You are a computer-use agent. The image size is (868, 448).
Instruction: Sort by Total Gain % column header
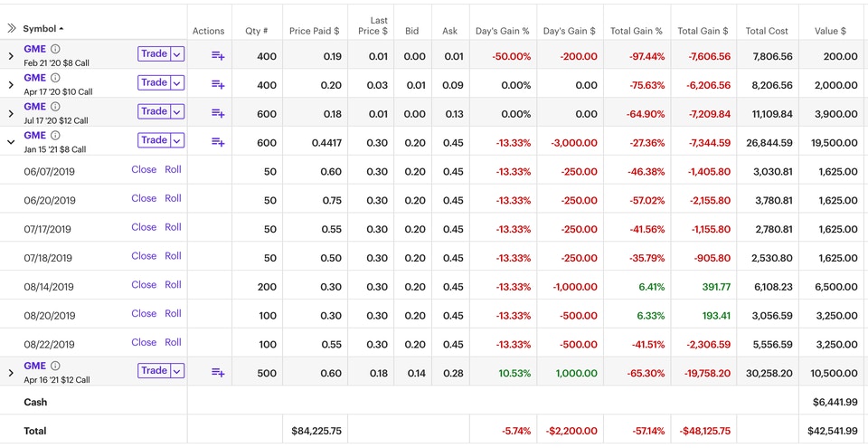(x=636, y=31)
